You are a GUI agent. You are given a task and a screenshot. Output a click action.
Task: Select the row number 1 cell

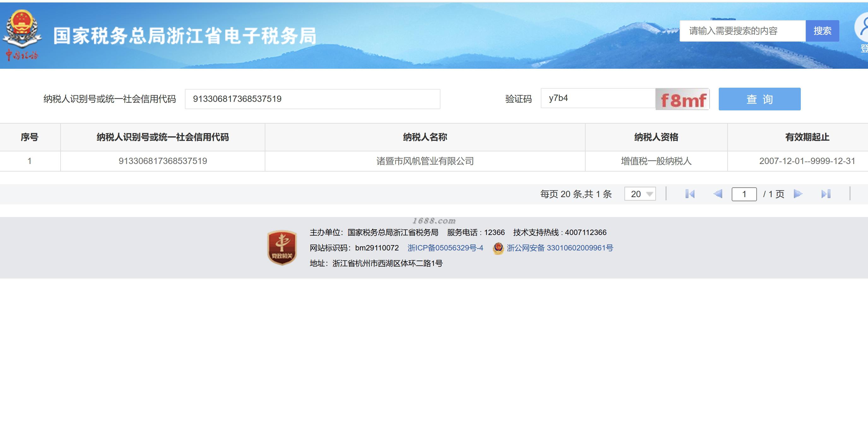30,161
